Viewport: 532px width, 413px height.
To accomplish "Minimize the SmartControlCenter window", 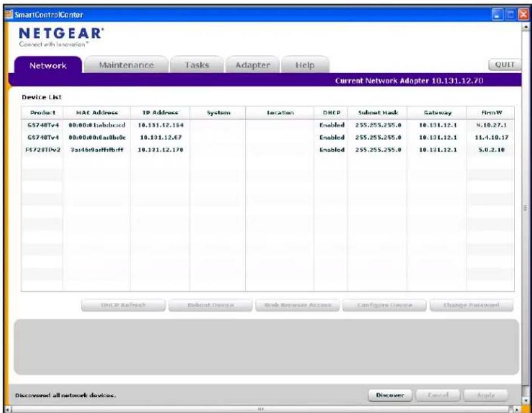I will point(498,15).
